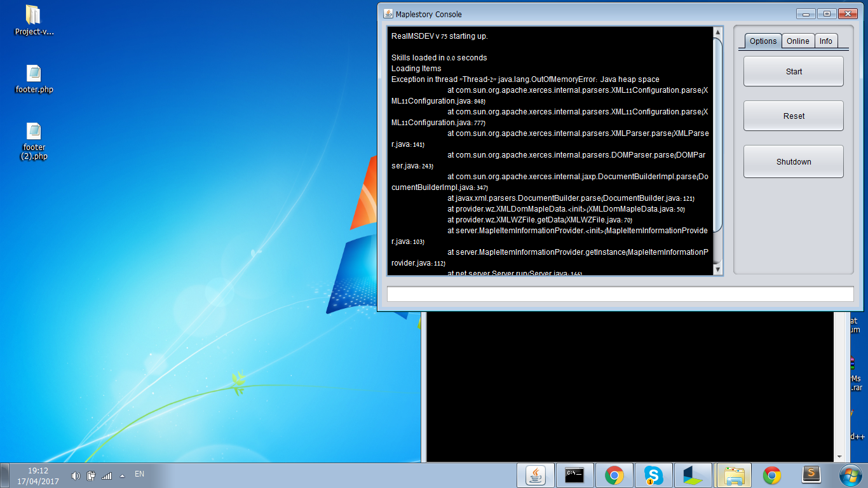Image resolution: width=868 pixels, height=488 pixels.
Task: Click the XMLDomMapleData.java:50 stack line
Action: [566, 208]
